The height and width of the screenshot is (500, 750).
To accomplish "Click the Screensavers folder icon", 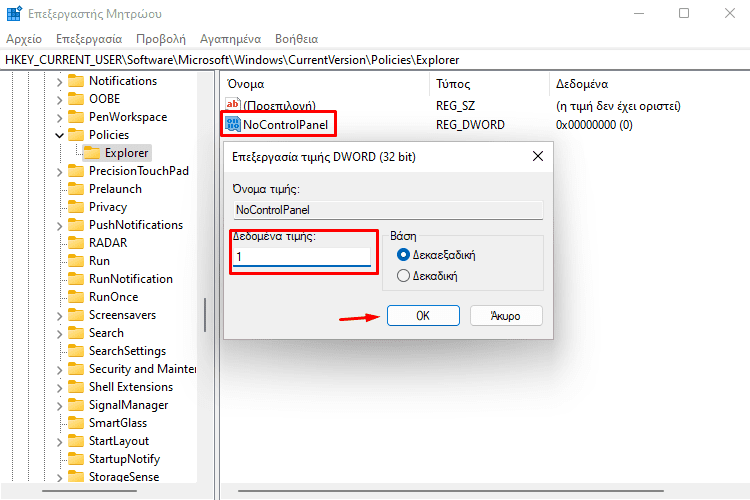I will click(76, 315).
